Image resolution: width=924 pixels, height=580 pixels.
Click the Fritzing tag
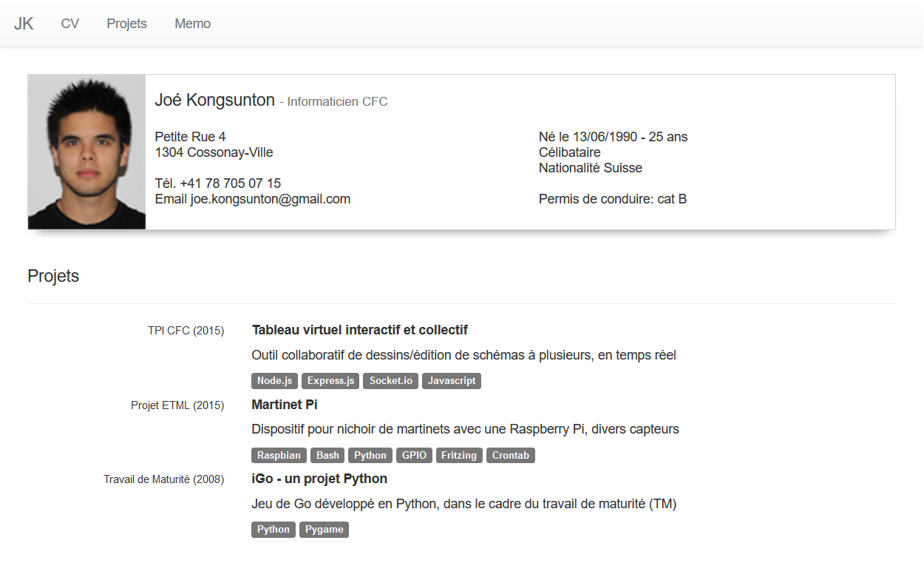459,455
